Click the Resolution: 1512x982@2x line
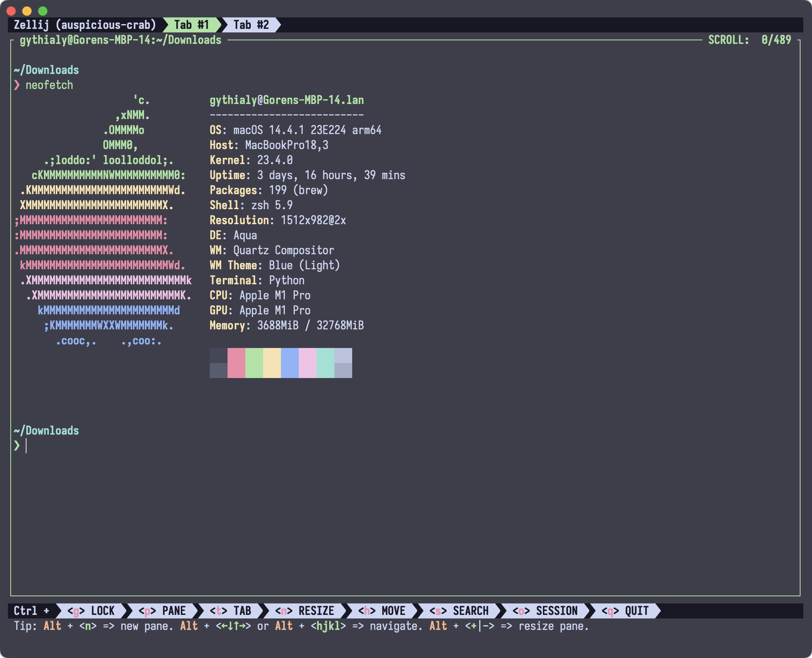This screenshot has height=658, width=812. click(277, 220)
